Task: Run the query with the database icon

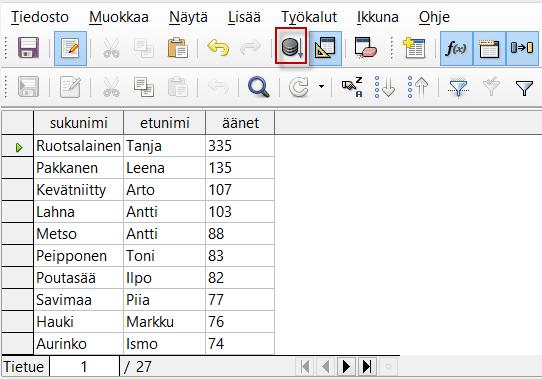Action: tap(291, 46)
